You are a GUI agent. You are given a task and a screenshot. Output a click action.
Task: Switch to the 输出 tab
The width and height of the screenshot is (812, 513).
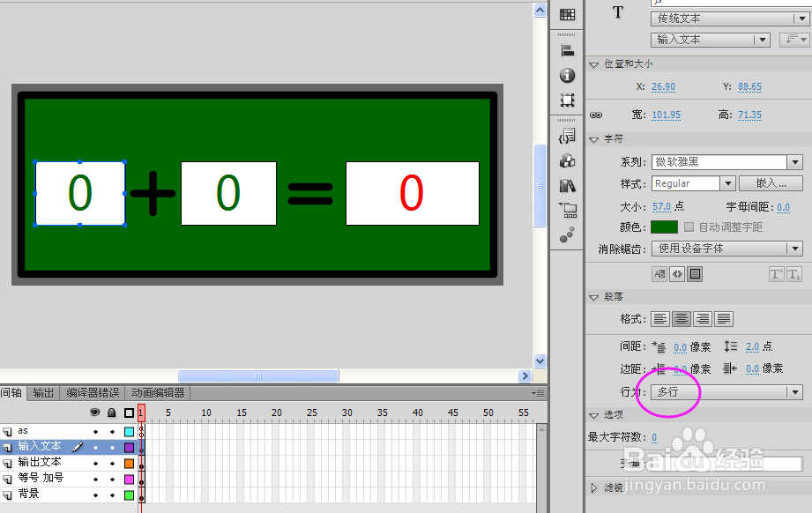42,393
